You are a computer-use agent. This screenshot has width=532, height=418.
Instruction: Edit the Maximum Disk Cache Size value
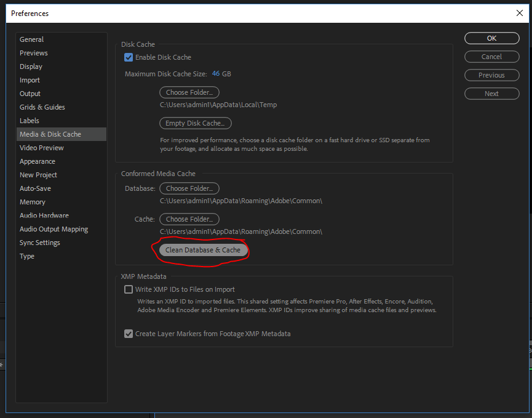tap(216, 74)
